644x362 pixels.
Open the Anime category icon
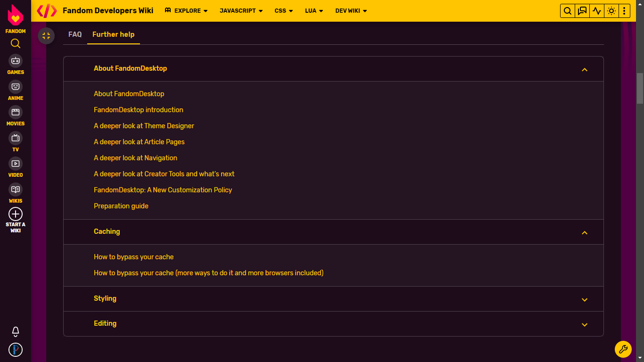(16, 87)
